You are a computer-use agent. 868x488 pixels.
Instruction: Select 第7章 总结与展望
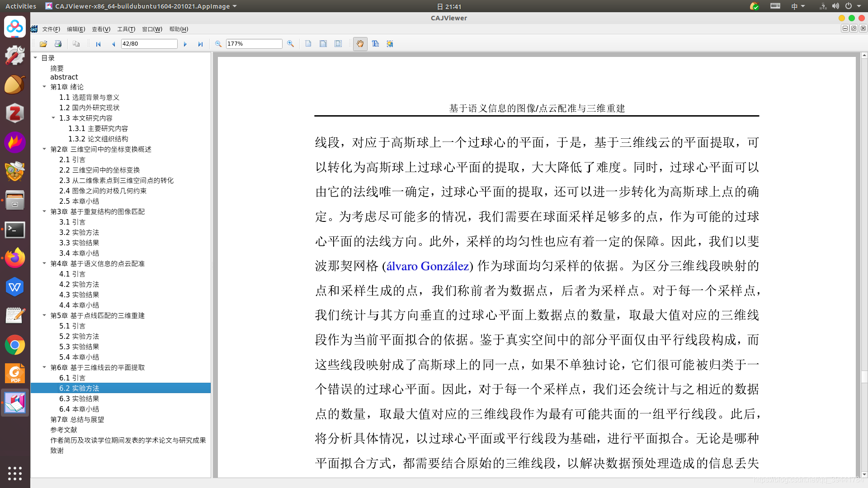click(77, 419)
